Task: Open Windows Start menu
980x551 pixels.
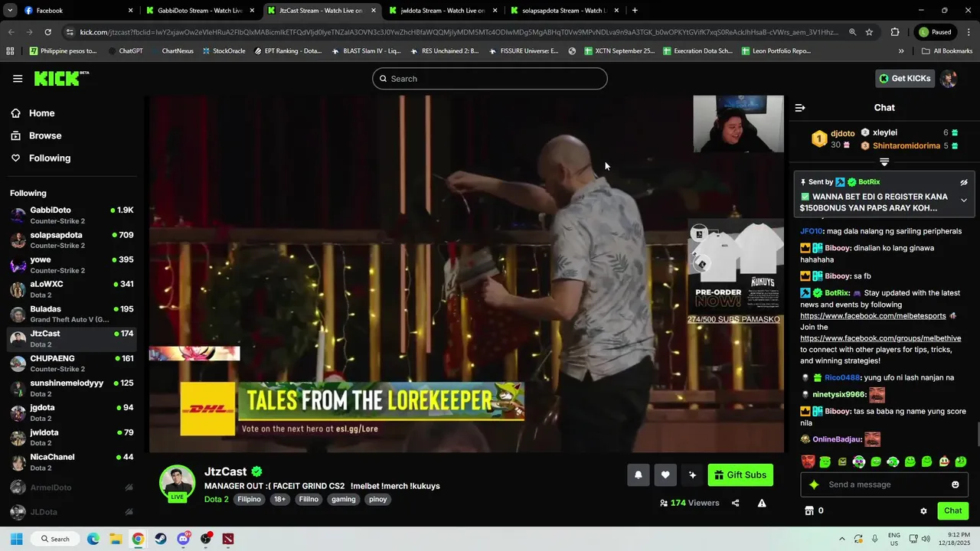Action: 16,539
